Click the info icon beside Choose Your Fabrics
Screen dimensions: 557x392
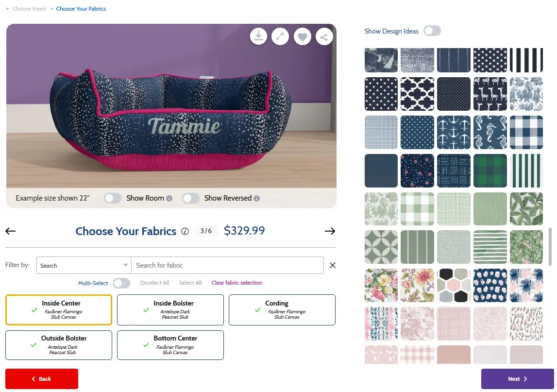tap(185, 231)
